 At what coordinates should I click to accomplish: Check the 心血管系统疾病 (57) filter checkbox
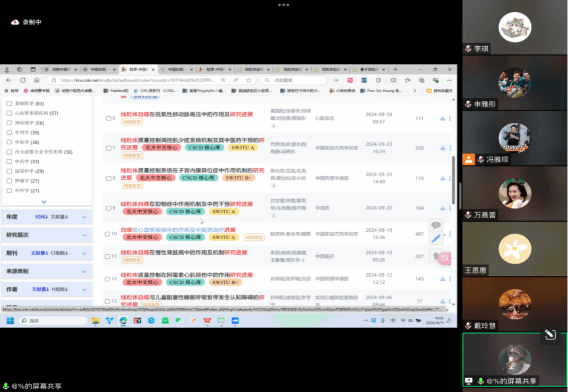click(x=9, y=113)
